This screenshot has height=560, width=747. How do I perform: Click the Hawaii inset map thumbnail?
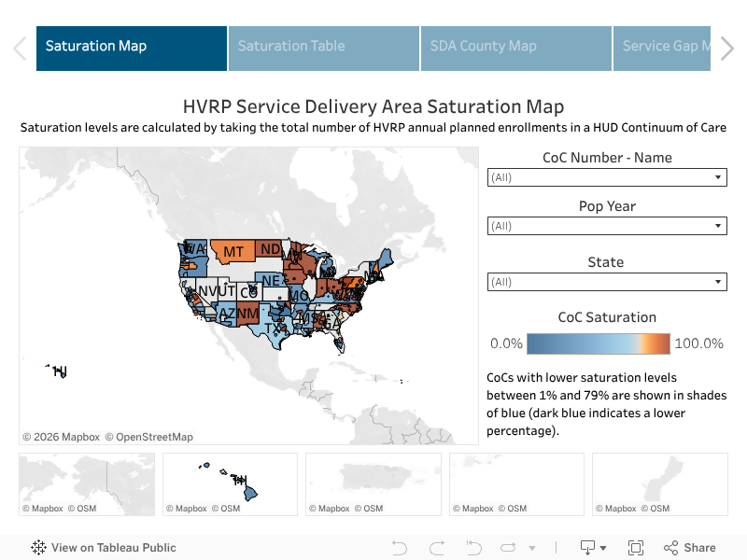pos(230,484)
